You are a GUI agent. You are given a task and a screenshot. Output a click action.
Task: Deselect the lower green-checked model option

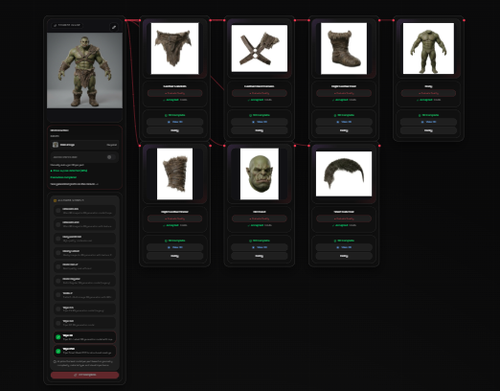point(85,351)
